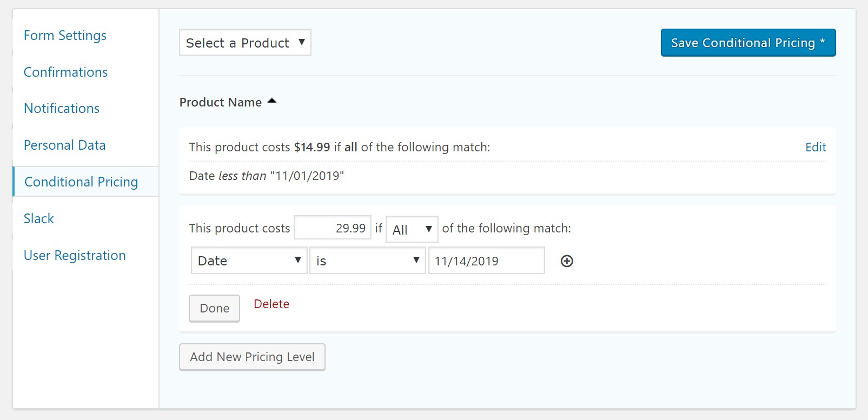868x420 pixels.
Task: Select the Conditional Pricing tab
Action: point(81,182)
